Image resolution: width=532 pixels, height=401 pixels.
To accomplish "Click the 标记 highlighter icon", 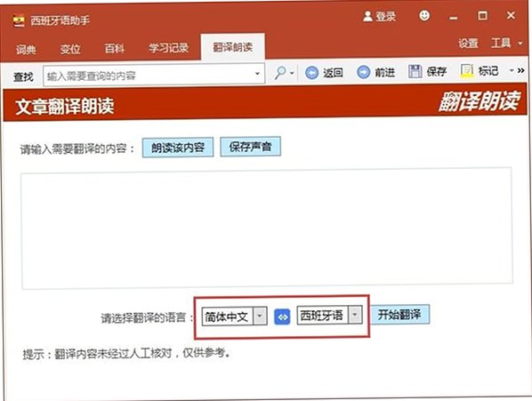I will coord(467,71).
